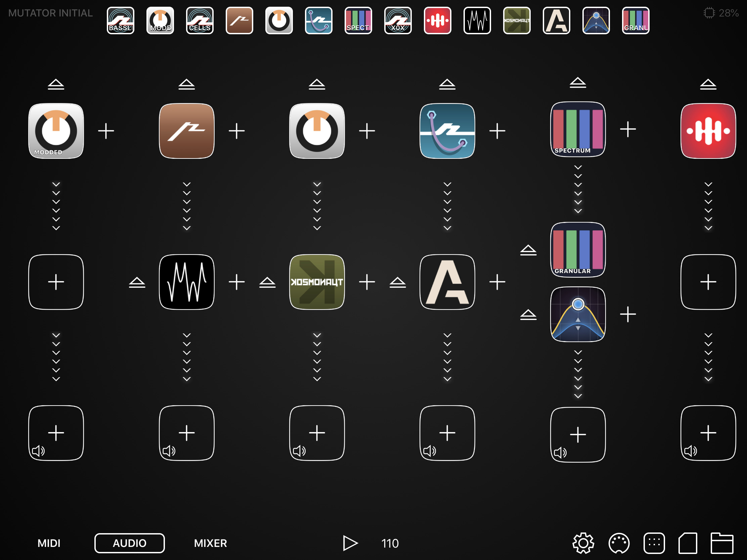This screenshot has height=560, width=747.
Task: Select the unlabeled knob shortcut in the top bar
Action: coord(279,20)
